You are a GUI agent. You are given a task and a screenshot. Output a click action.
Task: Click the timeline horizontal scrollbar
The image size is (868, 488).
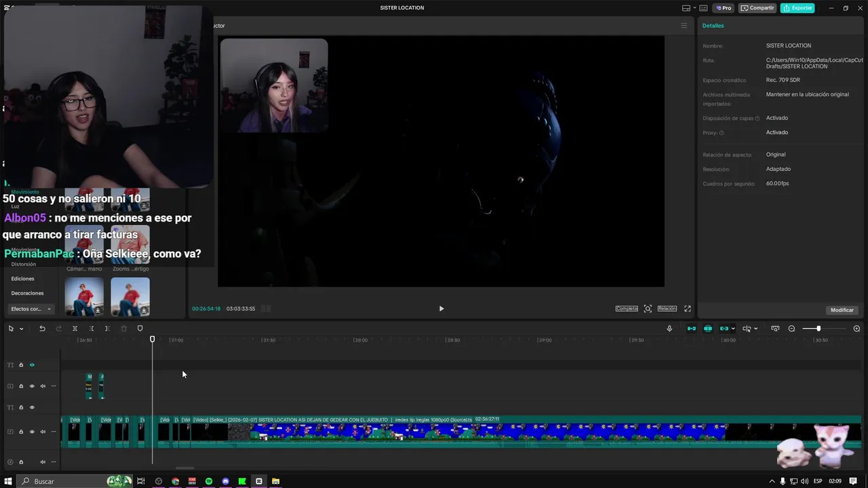pyautogui.click(x=184, y=468)
